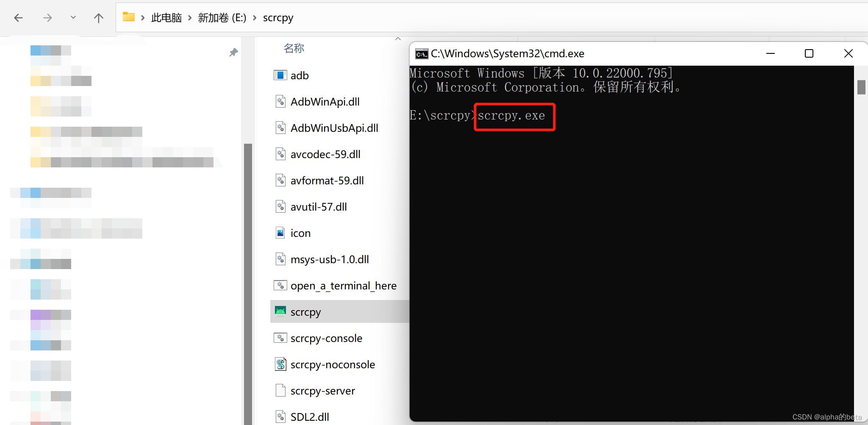Click the navigation back arrow
This screenshot has height=425, width=868.
point(18,18)
